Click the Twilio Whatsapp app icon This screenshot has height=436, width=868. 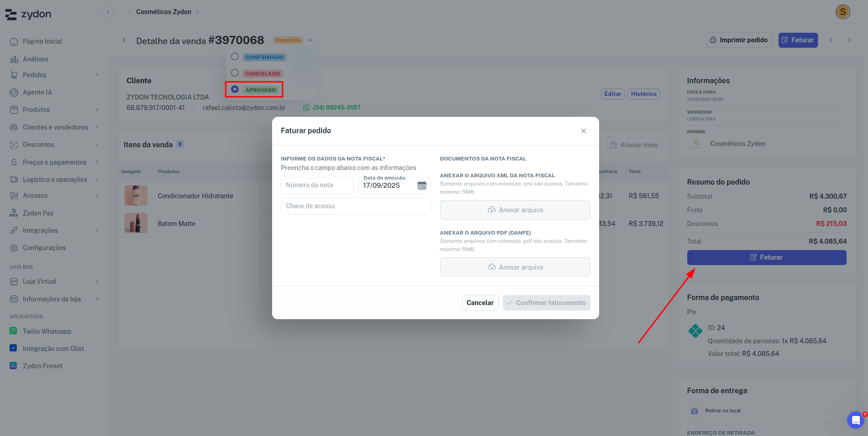[x=14, y=331]
